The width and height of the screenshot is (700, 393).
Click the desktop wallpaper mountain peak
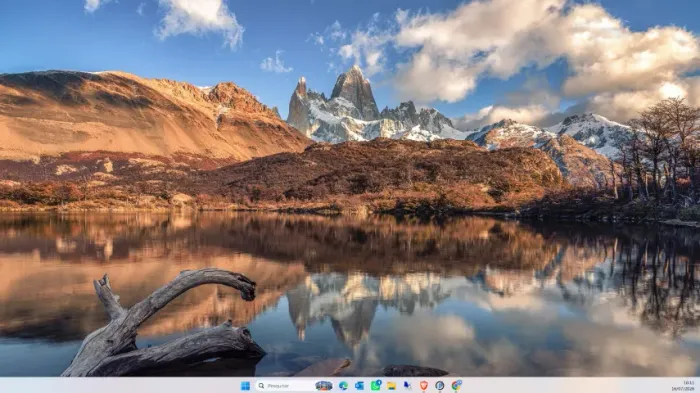(x=355, y=89)
